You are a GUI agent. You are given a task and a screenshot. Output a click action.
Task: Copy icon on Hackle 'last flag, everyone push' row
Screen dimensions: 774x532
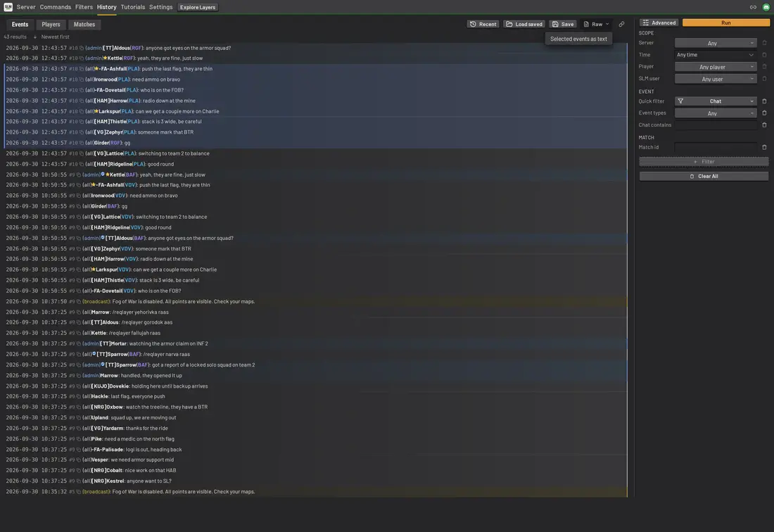coord(79,396)
